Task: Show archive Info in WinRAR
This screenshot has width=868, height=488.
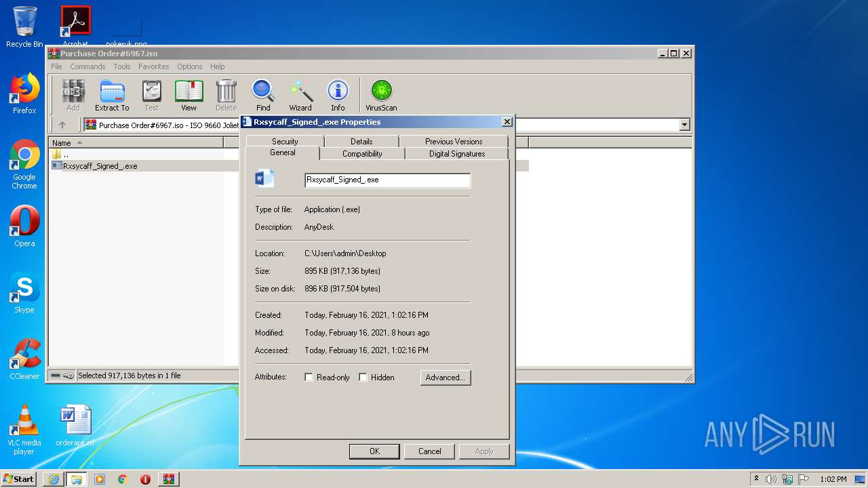Action: (x=338, y=96)
